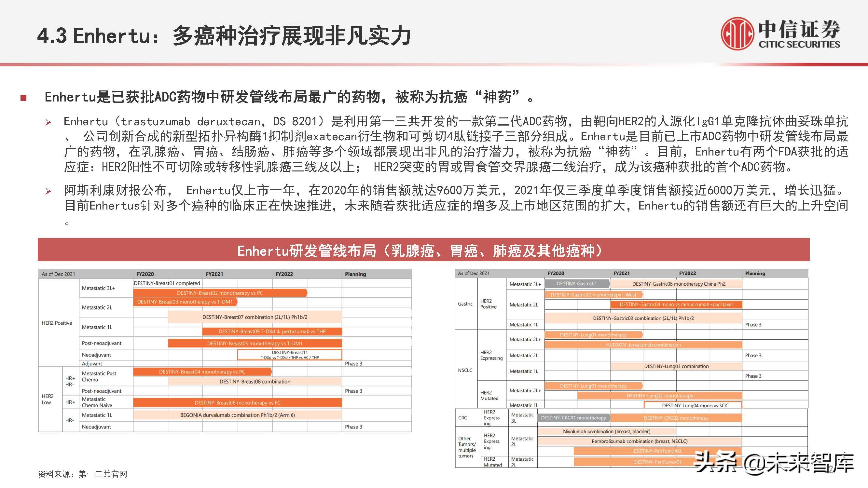Viewport: 868px width, 488px height.
Task: Select the 'DESTINY-Breast02 monotherapy vs PC' bar
Action: click(x=220, y=293)
